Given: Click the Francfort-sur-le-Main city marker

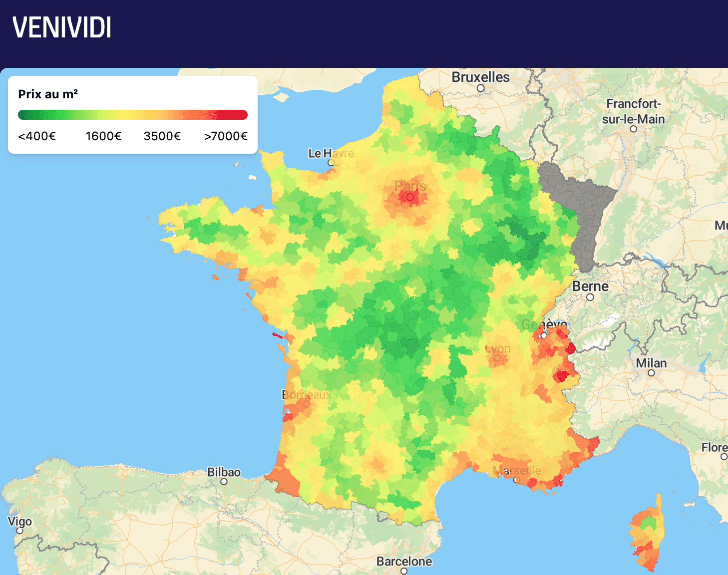Looking at the screenshot, I should [634, 129].
